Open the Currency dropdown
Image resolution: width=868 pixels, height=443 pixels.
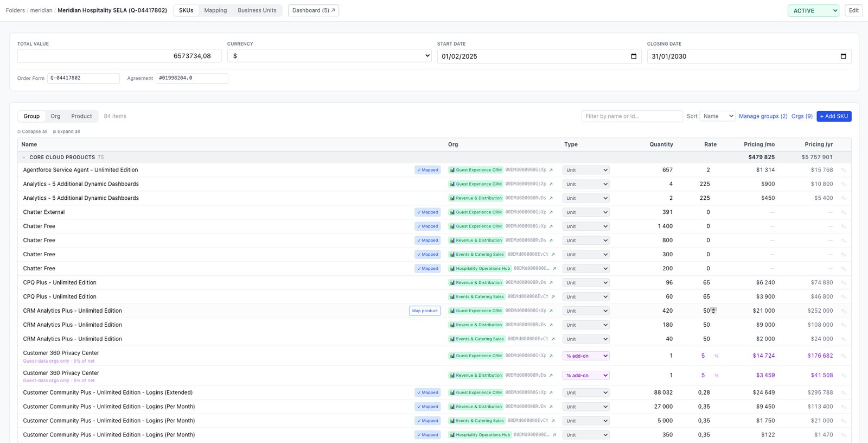tap(329, 56)
